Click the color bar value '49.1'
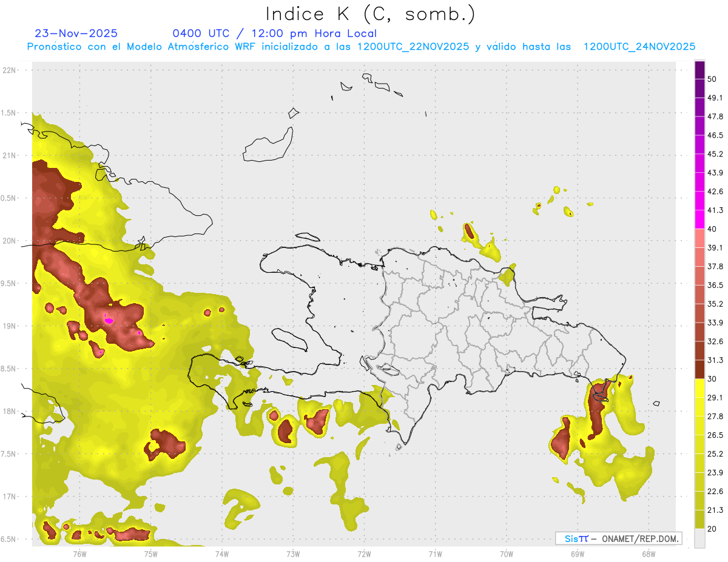The image size is (728, 562). click(715, 98)
